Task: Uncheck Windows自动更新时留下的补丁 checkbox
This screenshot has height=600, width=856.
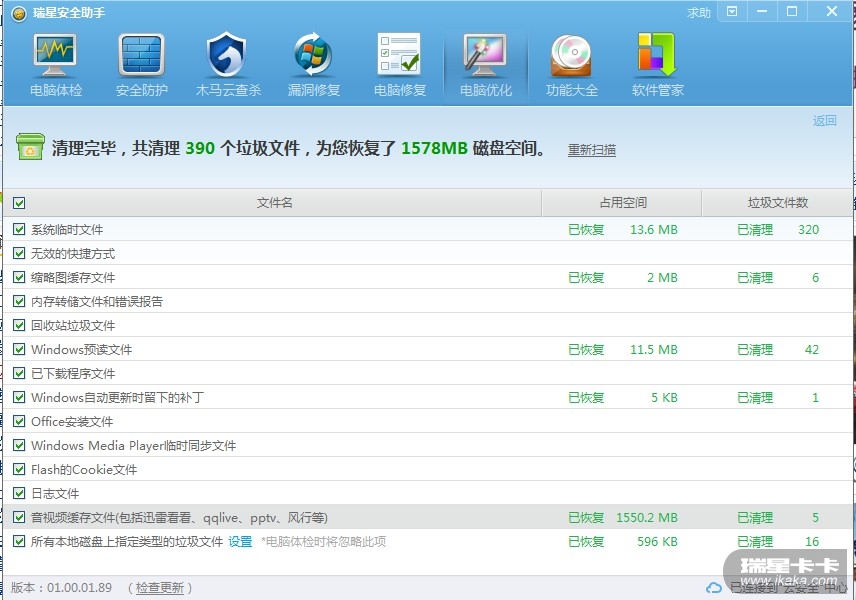Action: click(x=19, y=397)
